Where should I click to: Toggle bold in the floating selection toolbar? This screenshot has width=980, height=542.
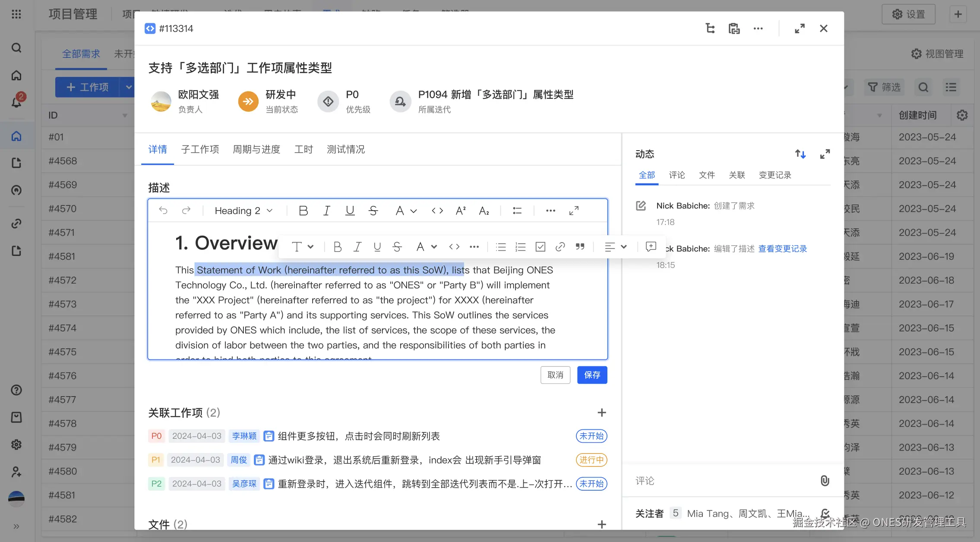pyautogui.click(x=338, y=247)
